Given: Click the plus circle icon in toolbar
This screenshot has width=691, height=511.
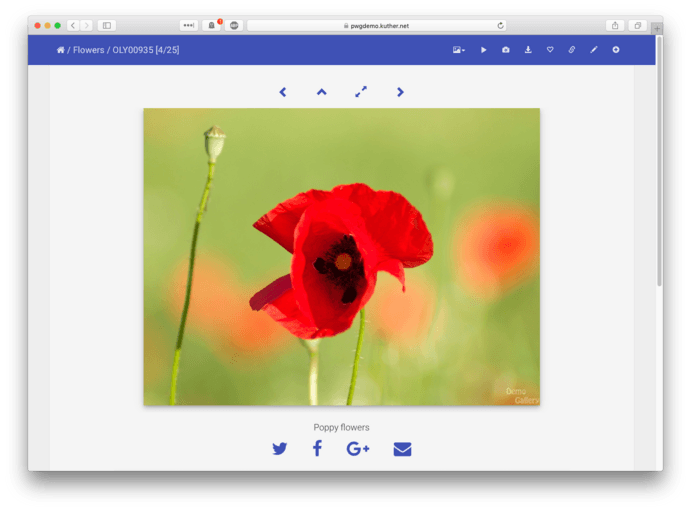Looking at the screenshot, I should (x=616, y=50).
